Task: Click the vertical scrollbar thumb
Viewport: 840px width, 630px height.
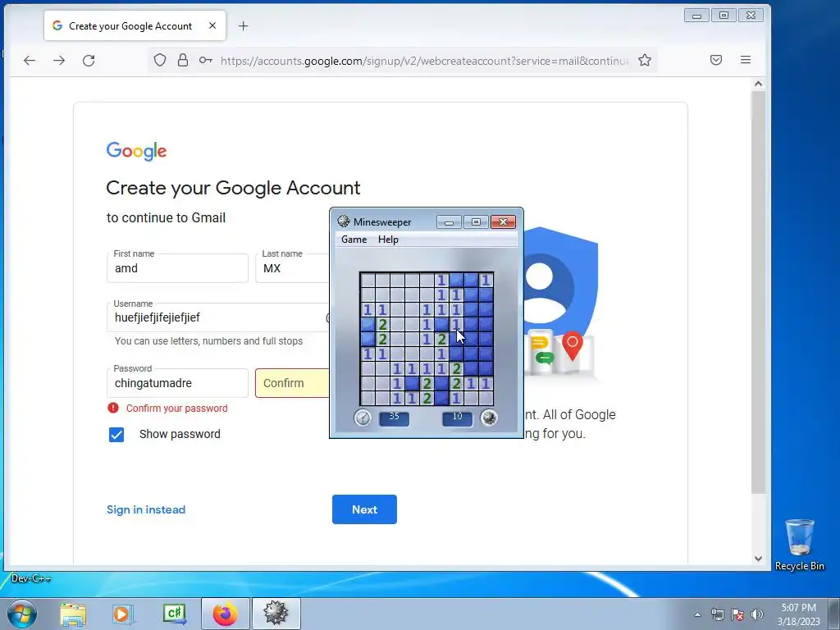Action: coord(758,292)
